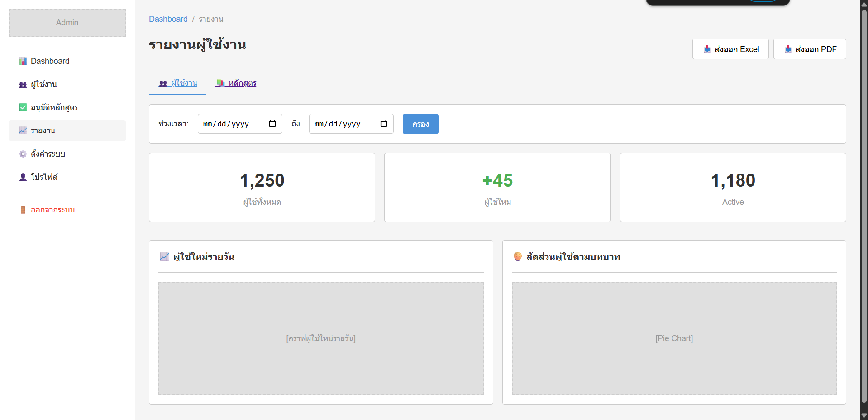The height and width of the screenshot is (420, 868).
Task: Follow the Dashboard breadcrumb link
Action: point(168,19)
